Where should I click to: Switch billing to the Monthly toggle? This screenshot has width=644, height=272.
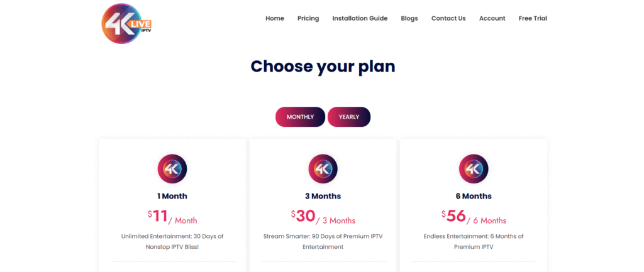300,117
